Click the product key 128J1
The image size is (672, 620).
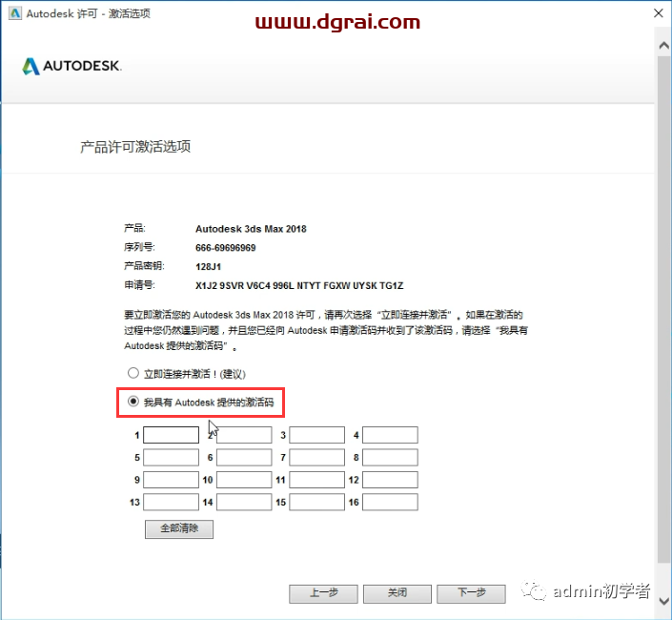tap(209, 267)
